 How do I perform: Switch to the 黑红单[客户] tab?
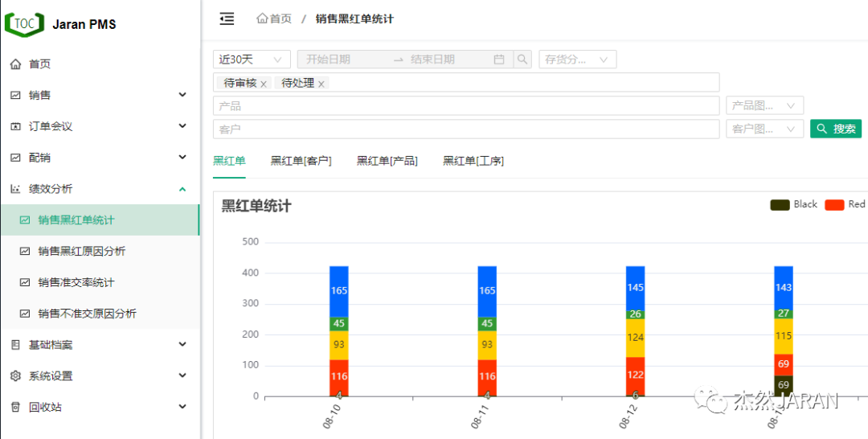click(x=301, y=161)
